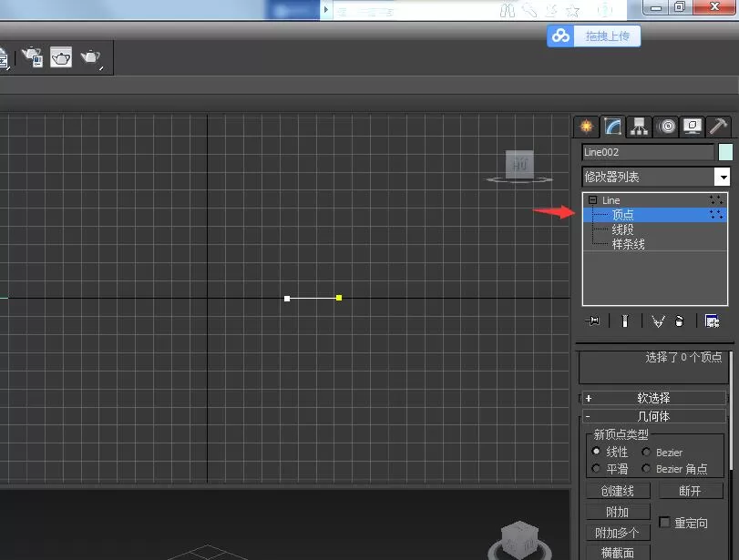Image resolution: width=739 pixels, height=560 pixels.
Task: Click the Pin Stack icon
Action: click(593, 321)
